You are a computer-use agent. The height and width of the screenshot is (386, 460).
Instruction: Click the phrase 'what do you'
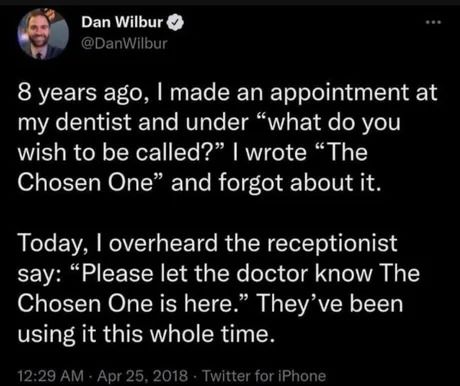click(333, 123)
